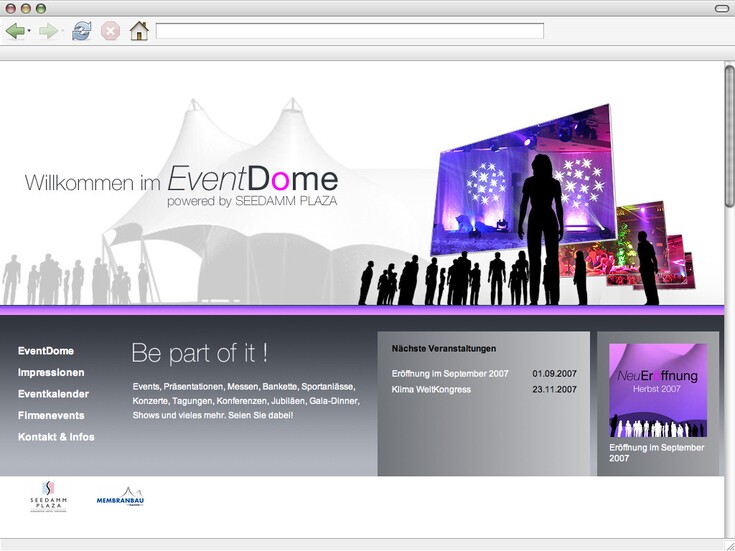Click the browser forward arrow
The image size is (735, 551).
coord(48,31)
